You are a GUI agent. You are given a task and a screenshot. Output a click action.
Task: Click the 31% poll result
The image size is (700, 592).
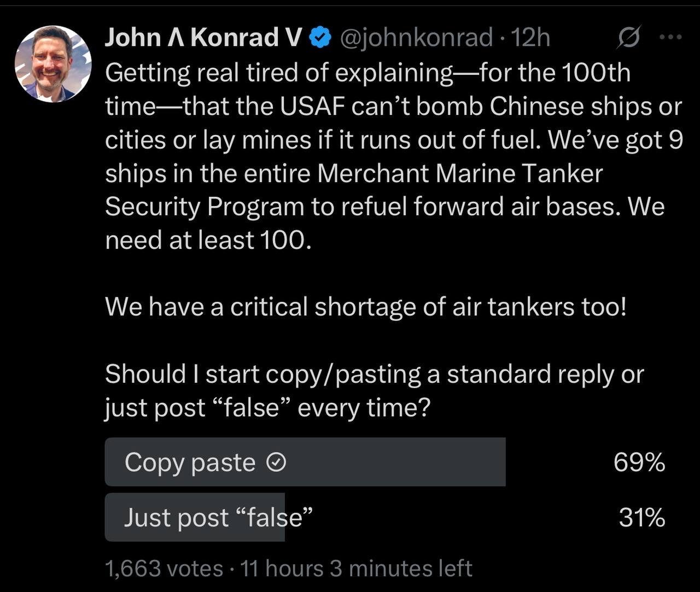(x=642, y=517)
